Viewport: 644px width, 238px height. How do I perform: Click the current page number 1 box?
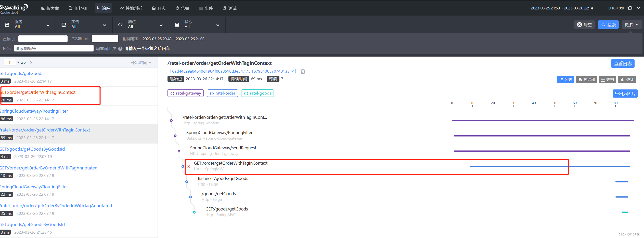[x=10, y=62]
